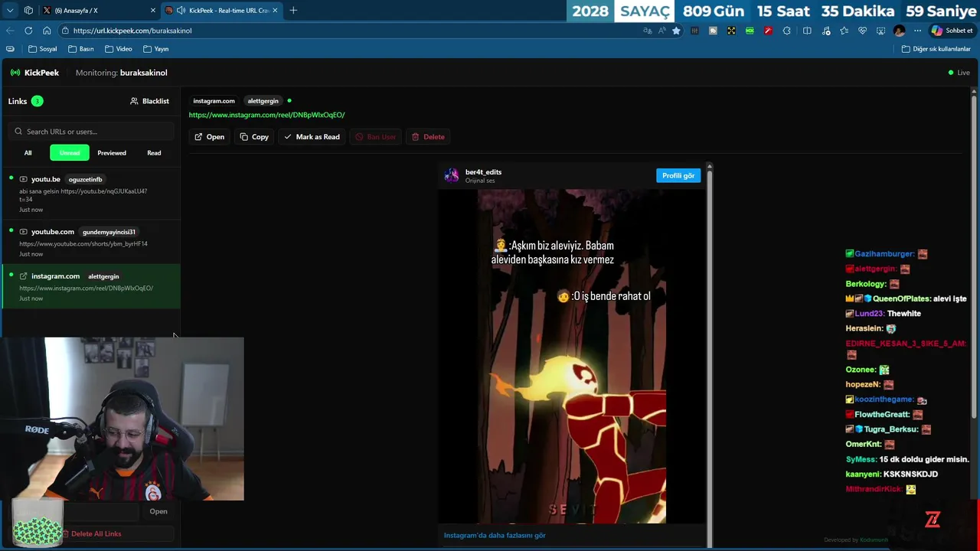The image size is (980, 551).
Task: Click Instagram'da daha fazlasını gör link
Action: point(495,535)
